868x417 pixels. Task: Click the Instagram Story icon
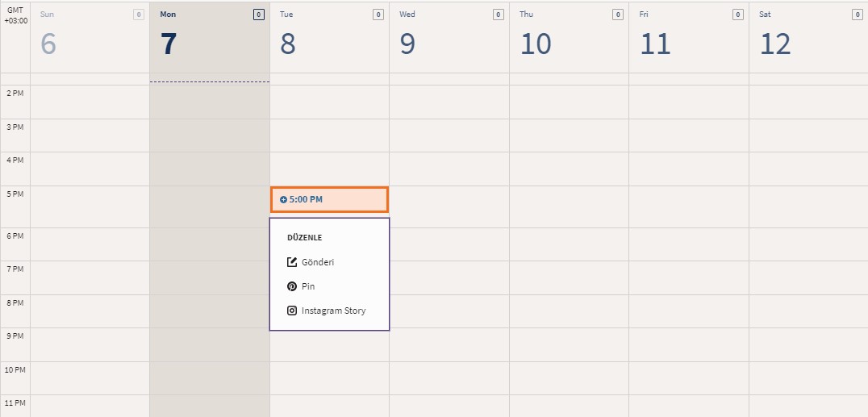292,311
